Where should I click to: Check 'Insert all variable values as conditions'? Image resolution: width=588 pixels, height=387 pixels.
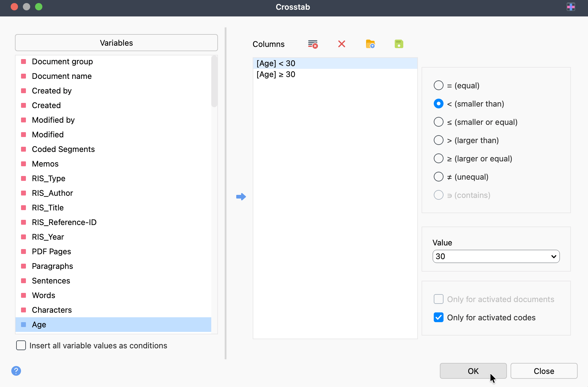[21, 345]
